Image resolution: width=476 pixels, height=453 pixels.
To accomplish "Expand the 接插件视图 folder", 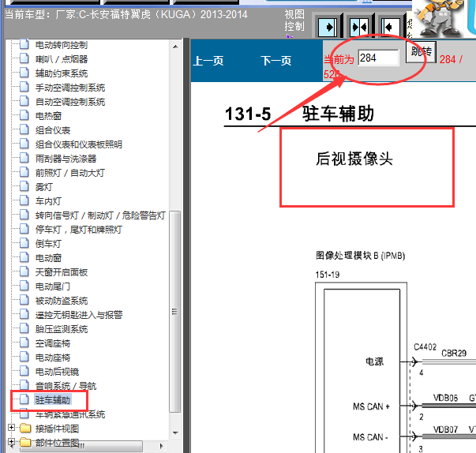I will [x=11, y=428].
